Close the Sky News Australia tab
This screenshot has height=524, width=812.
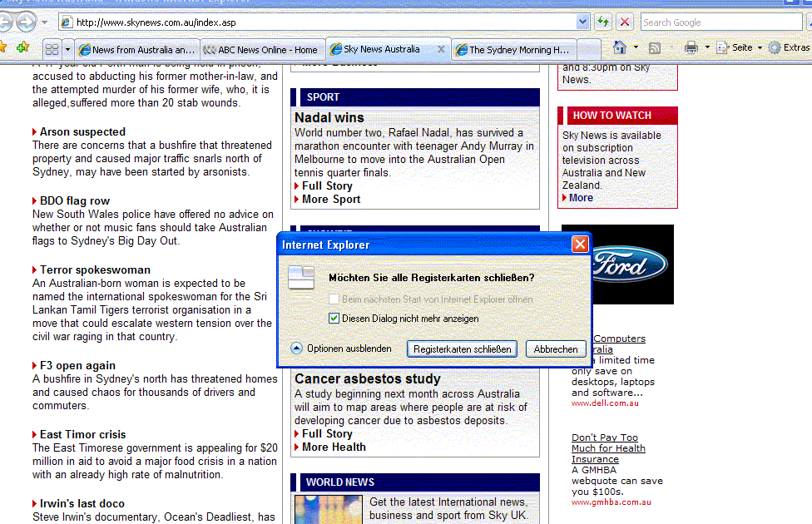coord(441,49)
